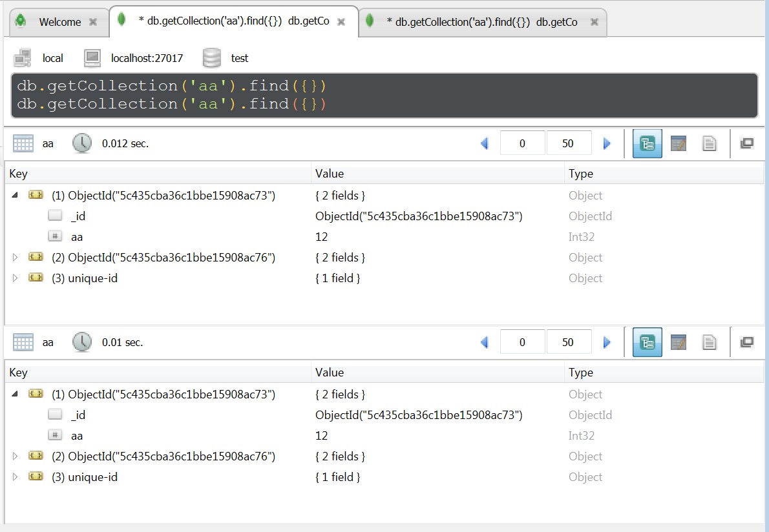Image resolution: width=769 pixels, height=532 pixels.
Task: Go to next page in top results
Action: coord(607,143)
